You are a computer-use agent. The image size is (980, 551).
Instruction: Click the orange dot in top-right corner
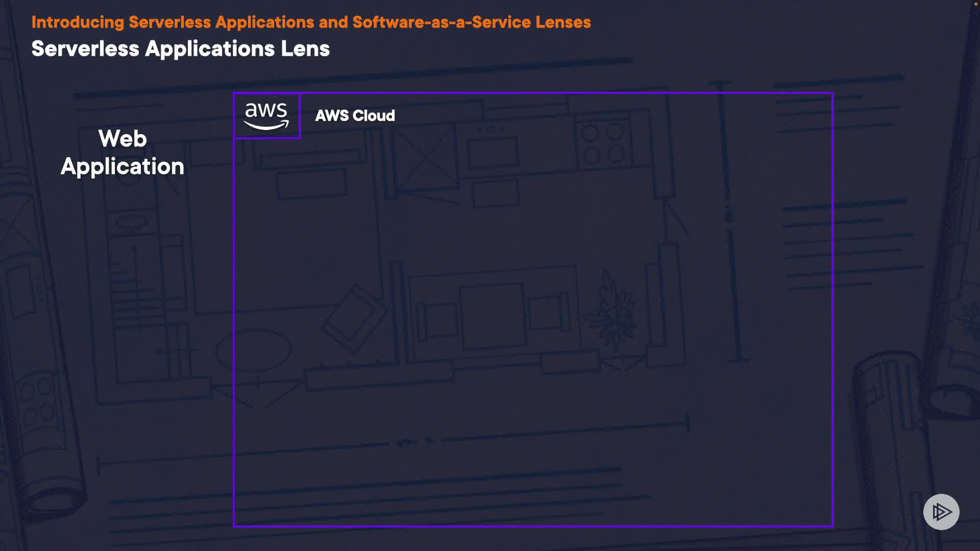pos(975,4)
